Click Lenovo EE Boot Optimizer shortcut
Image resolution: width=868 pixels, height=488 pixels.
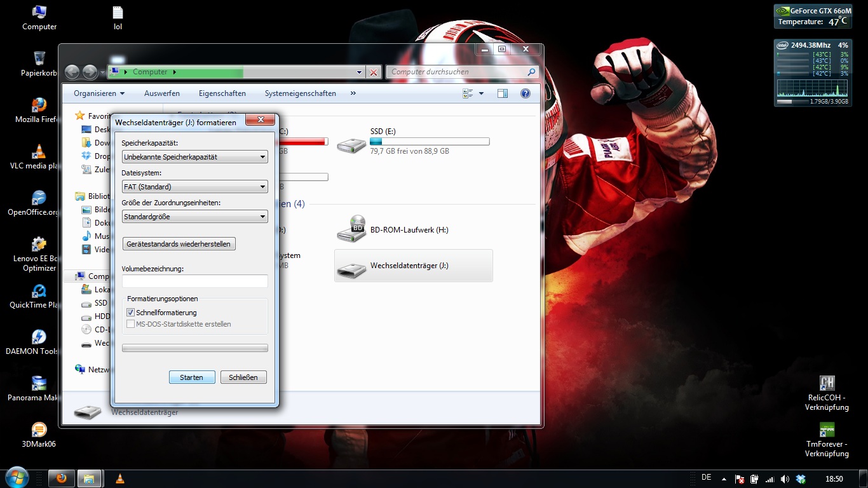[38, 253]
